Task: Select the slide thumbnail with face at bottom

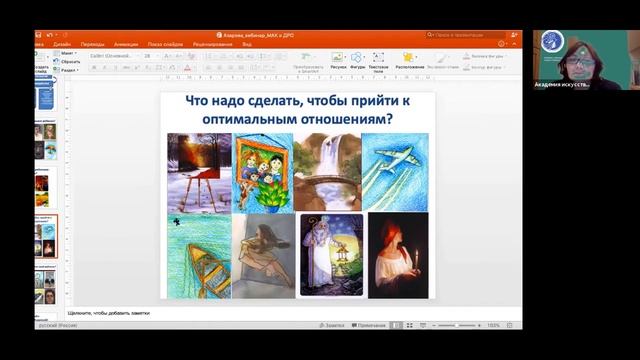Action: (x=46, y=285)
